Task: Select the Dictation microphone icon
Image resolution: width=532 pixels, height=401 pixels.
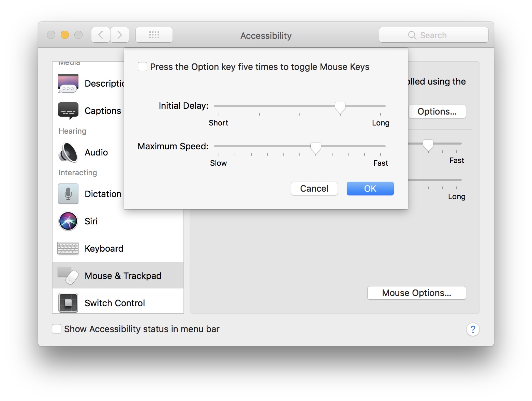Action: tap(68, 194)
